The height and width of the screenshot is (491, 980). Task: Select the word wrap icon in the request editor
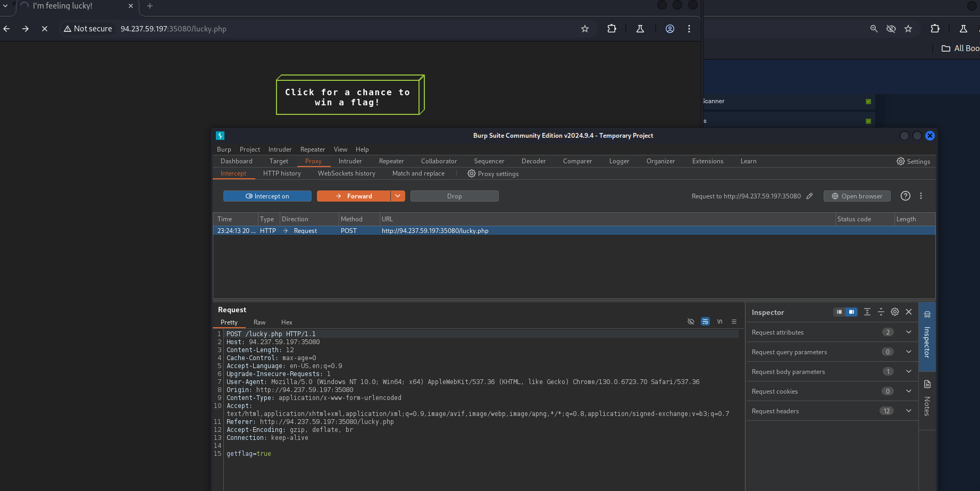705,321
